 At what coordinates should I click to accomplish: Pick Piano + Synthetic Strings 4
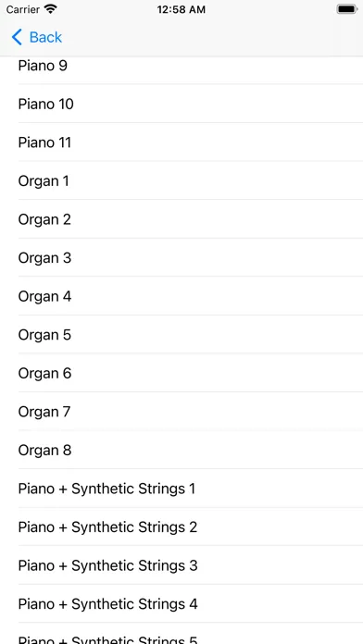pyautogui.click(x=181, y=603)
